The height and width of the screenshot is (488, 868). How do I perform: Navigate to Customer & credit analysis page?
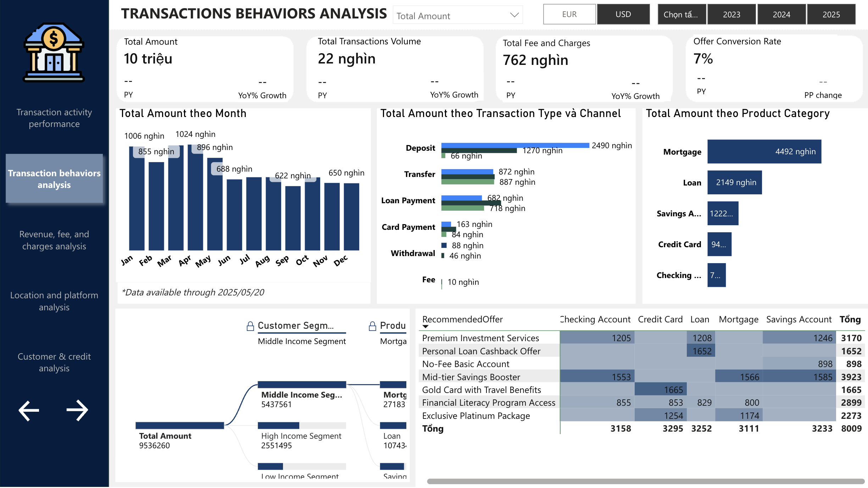(x=54, y=362)
